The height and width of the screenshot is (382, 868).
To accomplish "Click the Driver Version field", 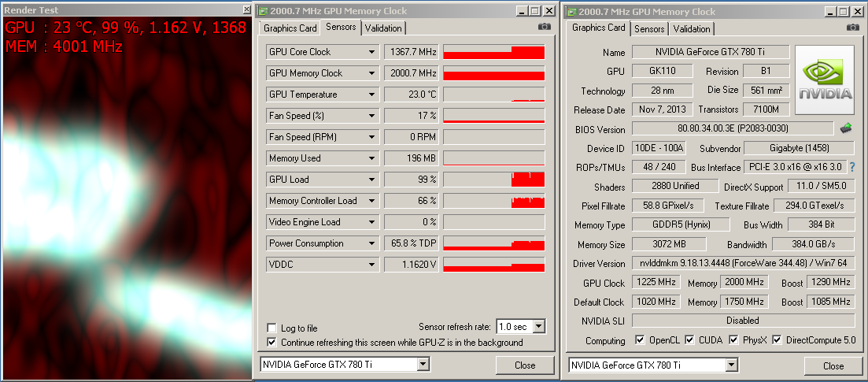I will (x=744, y=263).
